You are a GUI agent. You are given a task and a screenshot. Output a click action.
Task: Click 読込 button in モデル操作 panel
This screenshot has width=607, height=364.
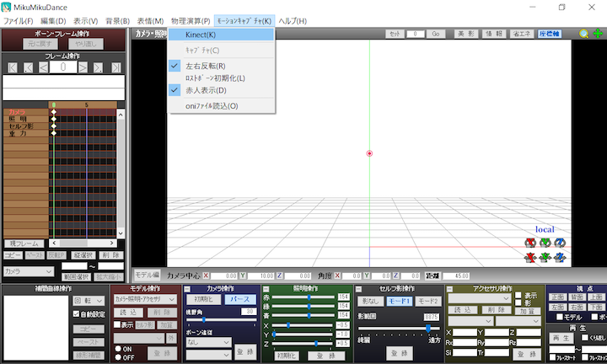click(128, 312)
